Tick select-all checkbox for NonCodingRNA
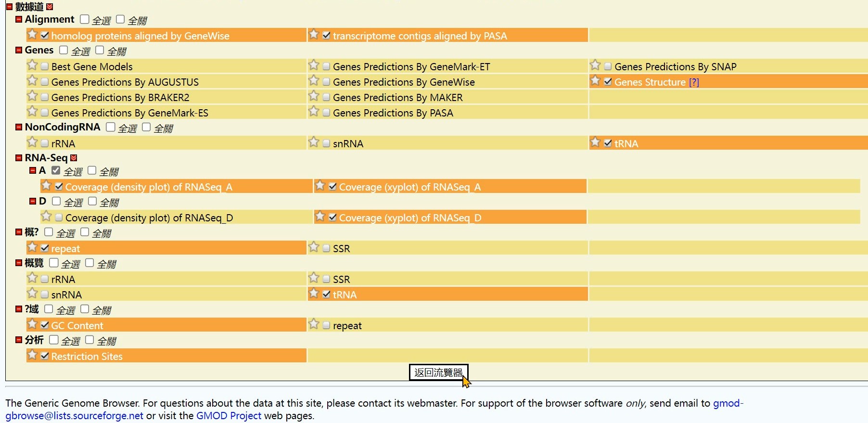The height and width of the screenshot is (423, 868). click(x=111, y=127)
